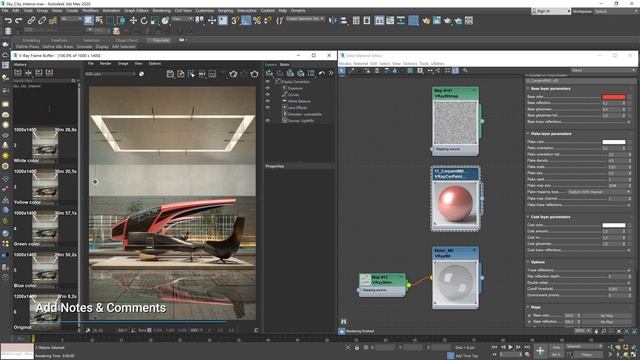Screen dimensions: 640x360
Task: Click Simulate in the ribbon
Action: [x=84, y=47]
